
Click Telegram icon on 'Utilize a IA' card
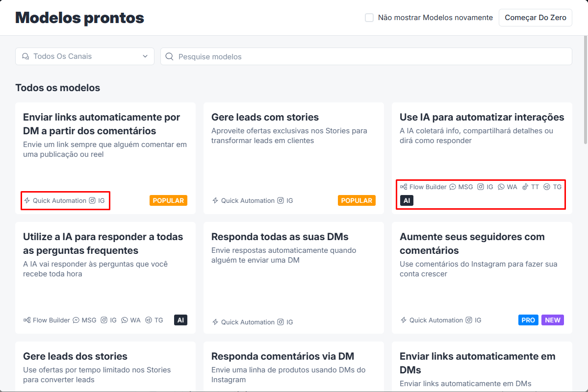pyautogui.click(x=149, y=320)
